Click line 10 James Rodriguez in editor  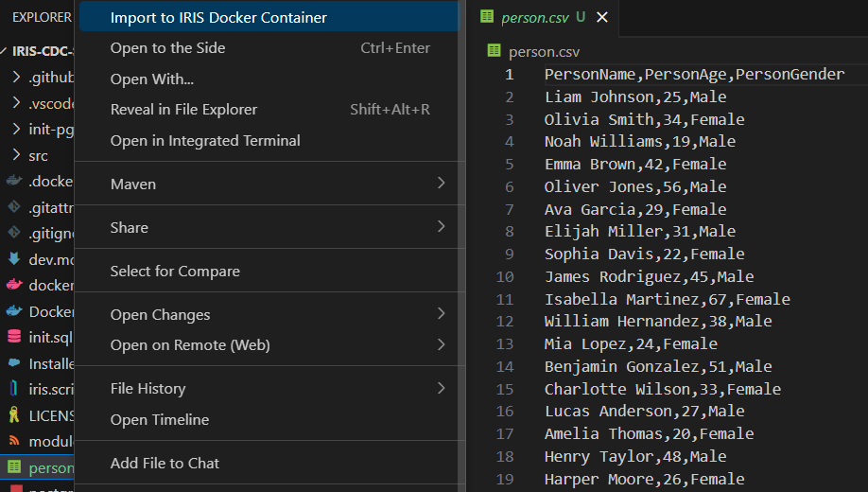click(x=649, y=277)
